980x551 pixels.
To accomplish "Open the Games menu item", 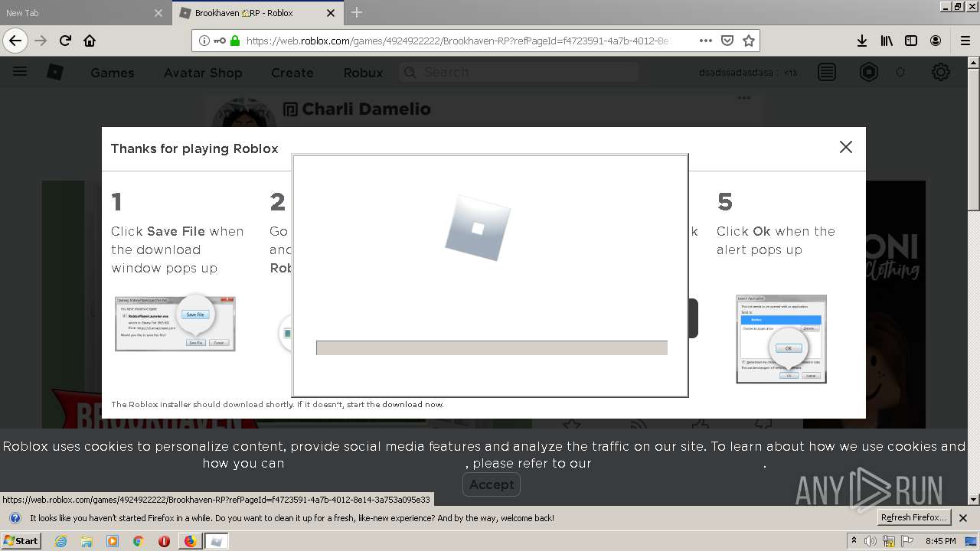I will click(x=113, y=73).
